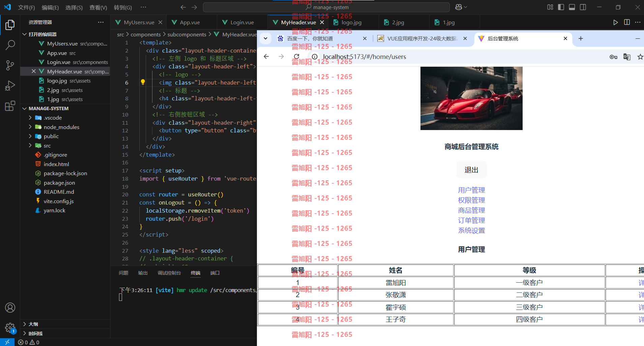
Task: Split the editor to the right
Action: [627, 22]
